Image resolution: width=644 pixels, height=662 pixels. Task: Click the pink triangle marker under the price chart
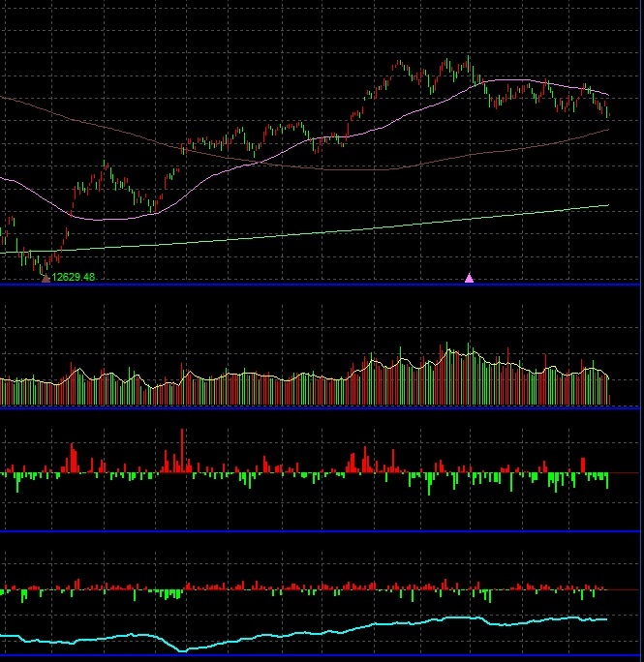tap(469, 278)
